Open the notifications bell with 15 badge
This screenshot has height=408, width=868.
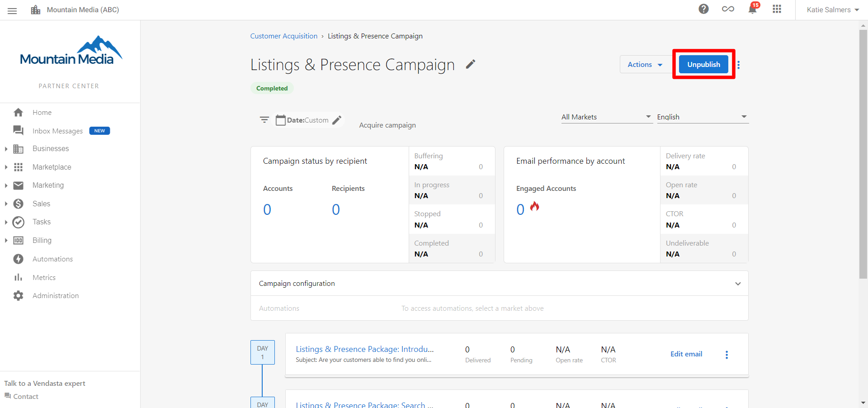(x=753, y=9)
